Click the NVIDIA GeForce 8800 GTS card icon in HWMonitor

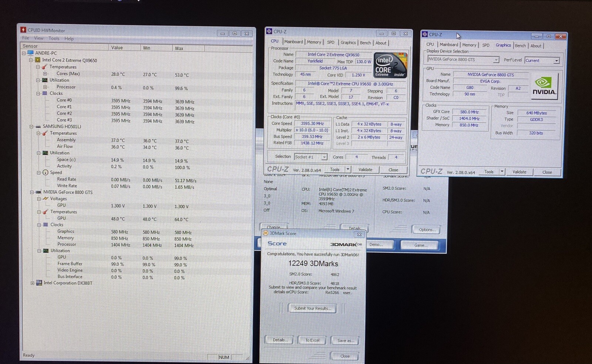[38, 192]
